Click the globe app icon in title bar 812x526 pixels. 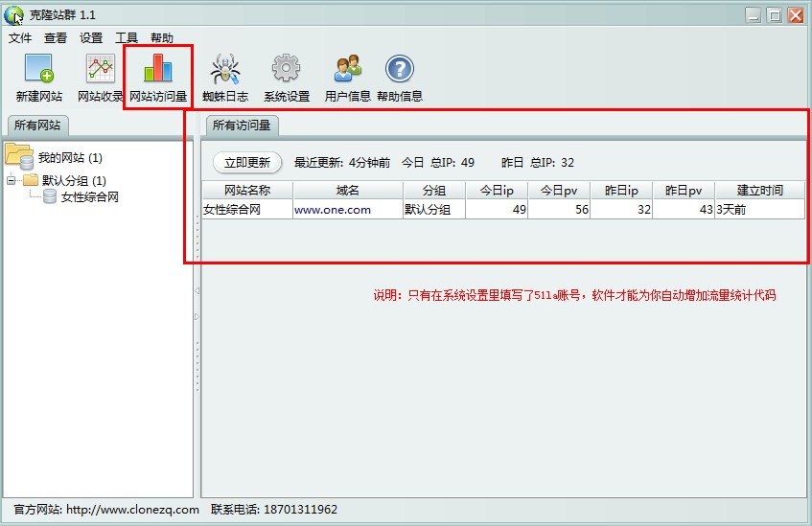point(13,15)
